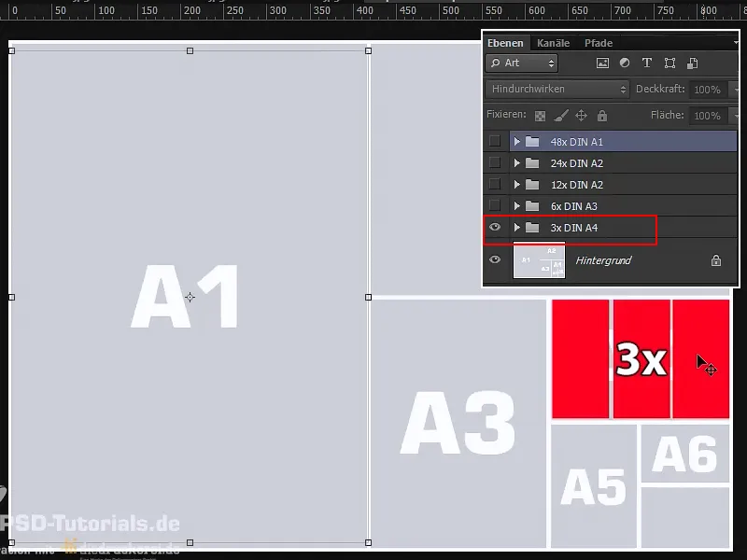Click the Hintergrund layer thumbnail
747x560 pixels.
[539, 260]
